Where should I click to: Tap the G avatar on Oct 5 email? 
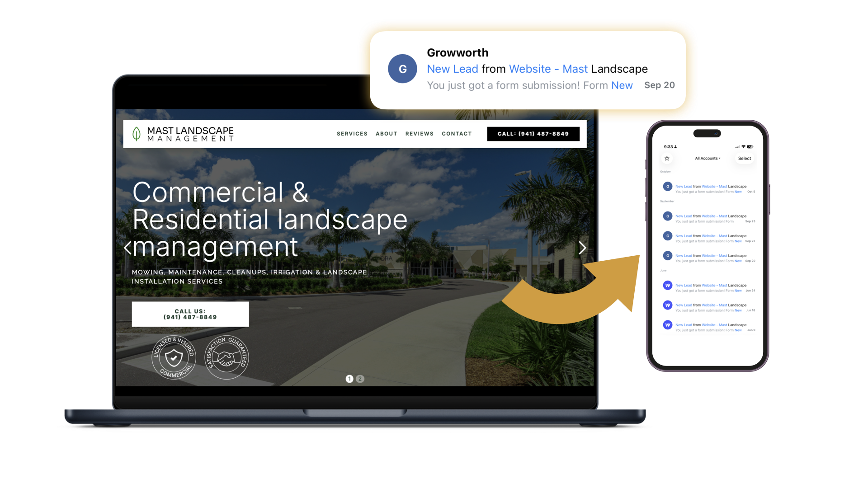click(667, 186)
